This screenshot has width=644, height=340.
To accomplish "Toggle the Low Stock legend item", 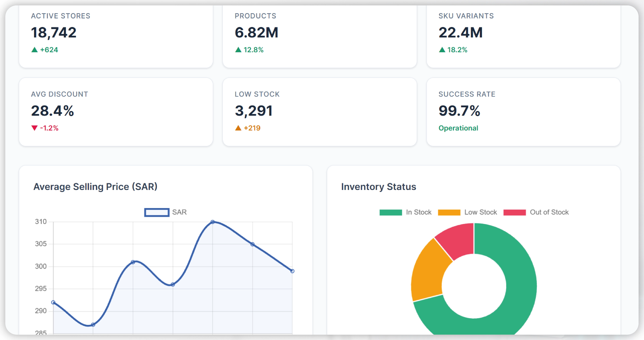I will point(467,212).
